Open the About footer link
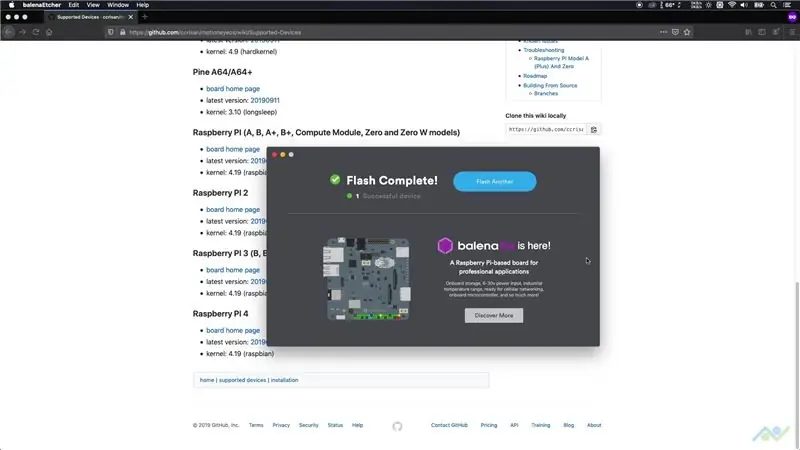 (x=594, y=425)
